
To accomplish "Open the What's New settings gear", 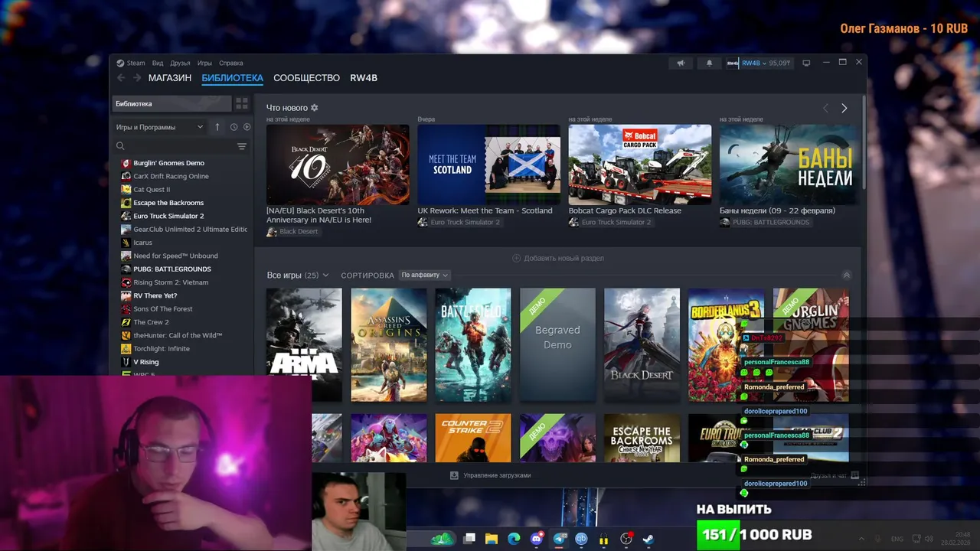I will (315, 108).
